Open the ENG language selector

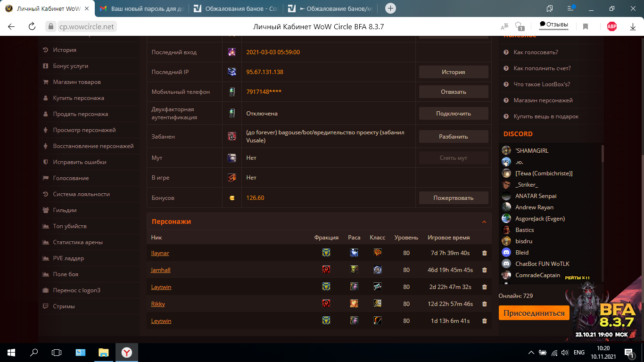pyautogui.click(x=579, y=353)
